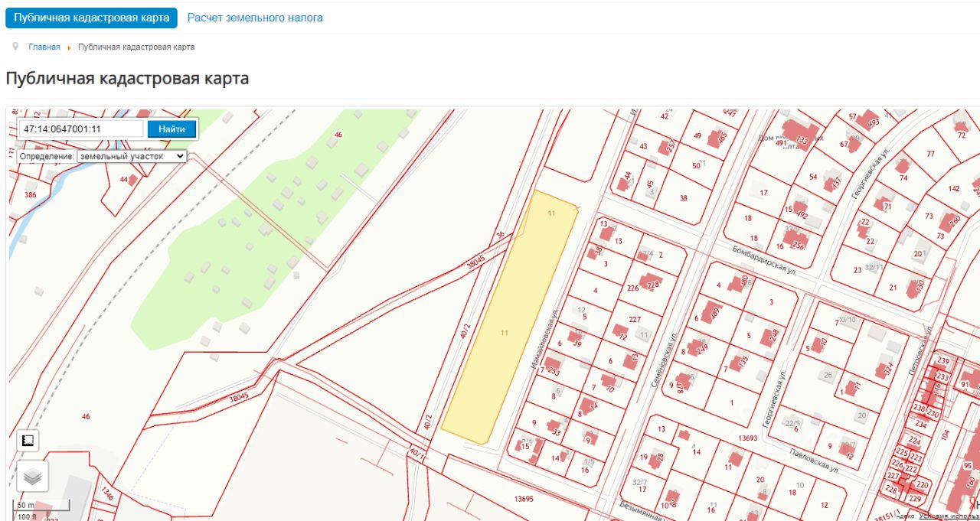980x521 pixels.
Task: Click the Определение: label text
Action: point(47,156)
